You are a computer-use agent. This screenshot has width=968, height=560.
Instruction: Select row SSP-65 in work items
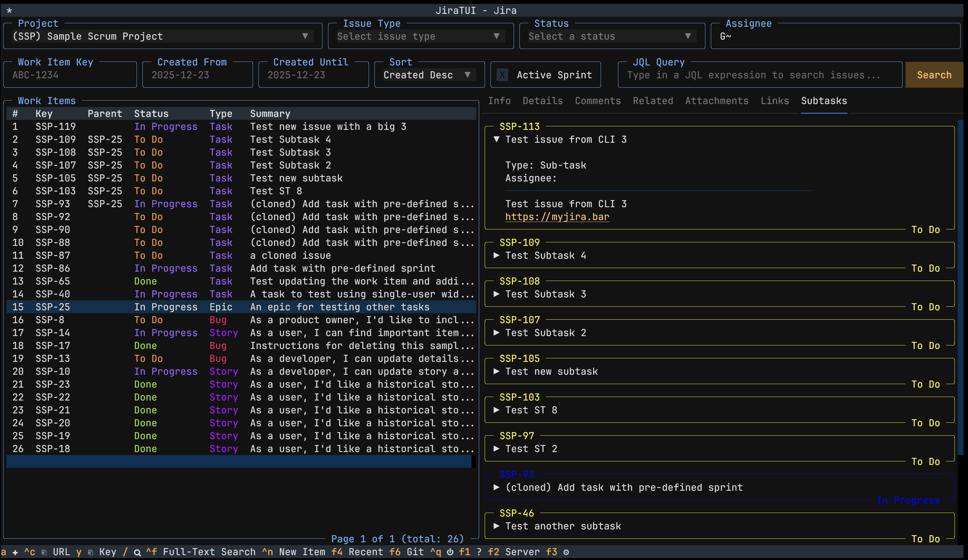coord(241,281)
